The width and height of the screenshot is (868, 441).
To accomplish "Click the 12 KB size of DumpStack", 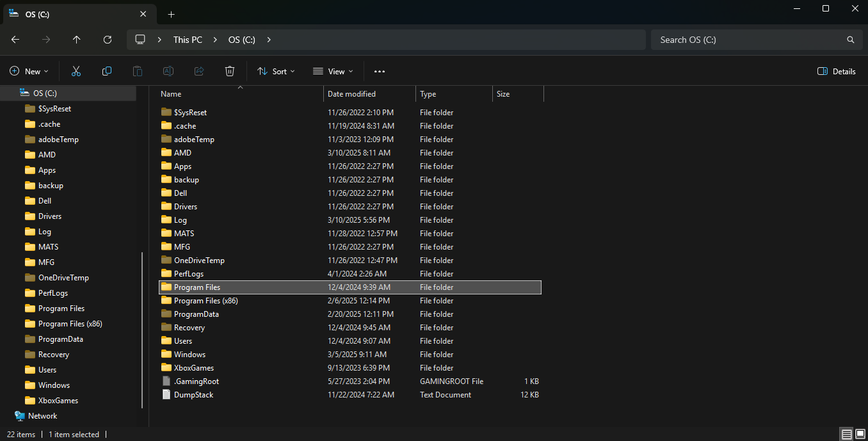I will (529, 395).
